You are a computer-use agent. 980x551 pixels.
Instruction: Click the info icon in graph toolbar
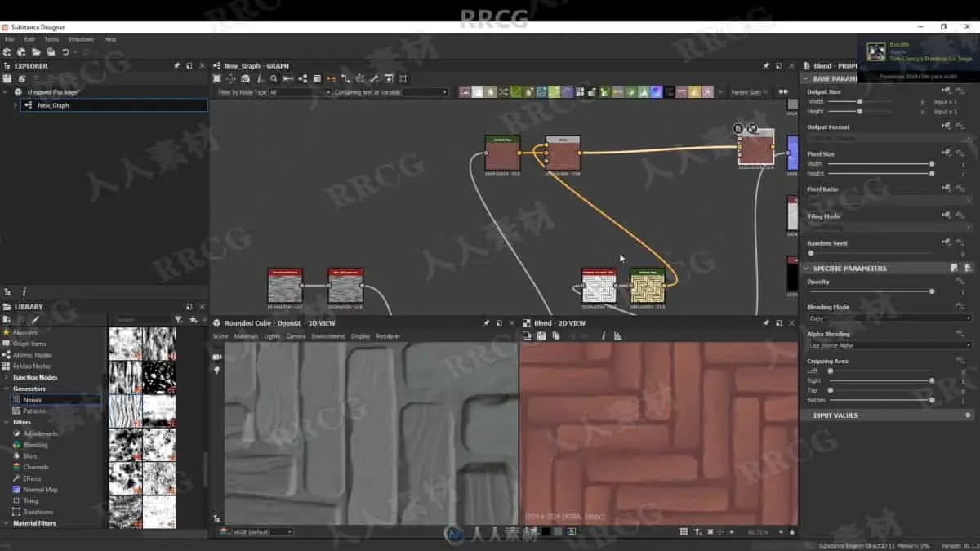pyautogui.click(x=260, y=78)
